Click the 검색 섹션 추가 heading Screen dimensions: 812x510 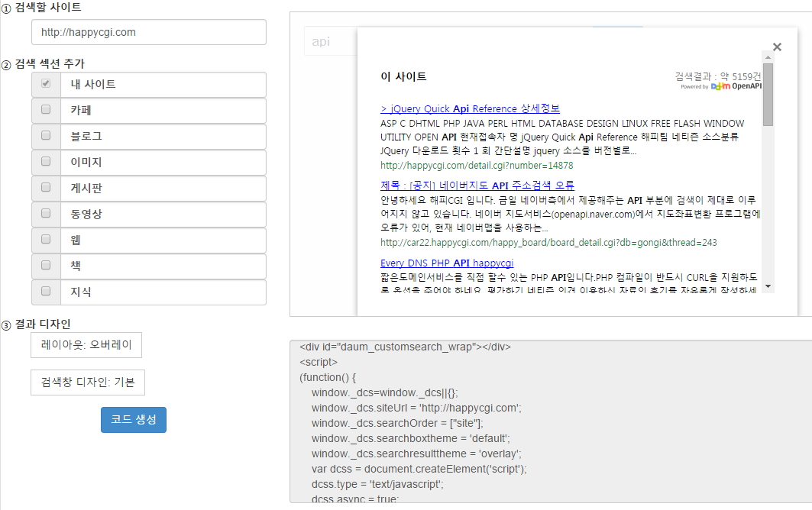[50, 63]
